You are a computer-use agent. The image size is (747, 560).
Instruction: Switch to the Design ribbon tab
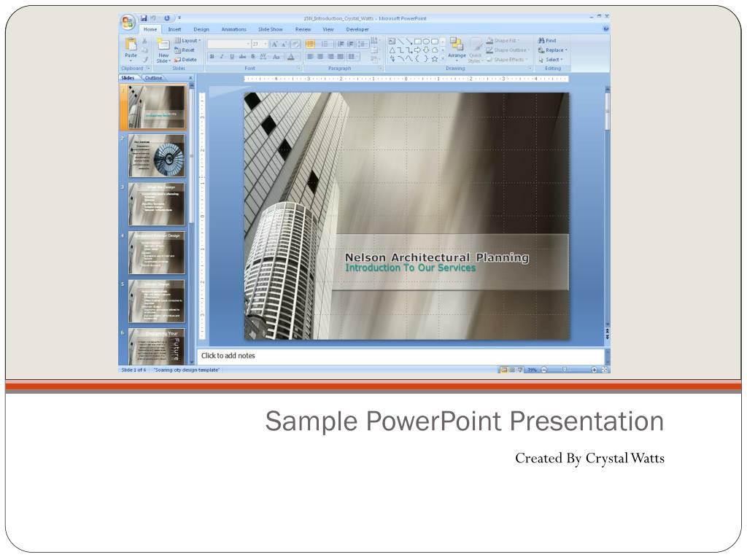201,29
